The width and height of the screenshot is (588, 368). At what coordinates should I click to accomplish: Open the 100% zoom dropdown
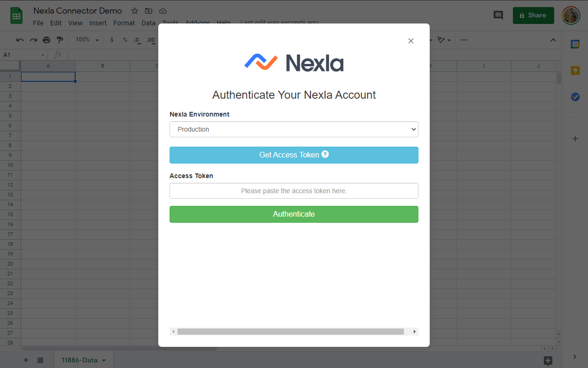(x=87, y=40)
